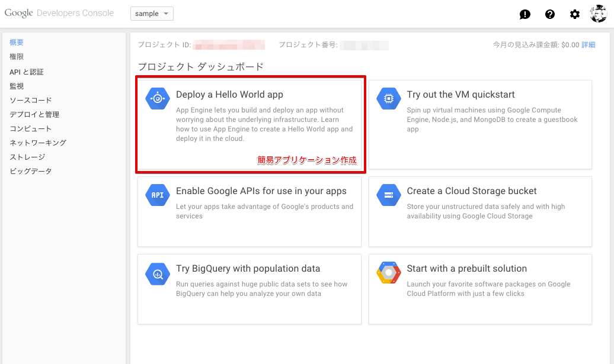Open Try out the VM quickstart title
Screen dimensions: 614x364
(x=461, y=95)
